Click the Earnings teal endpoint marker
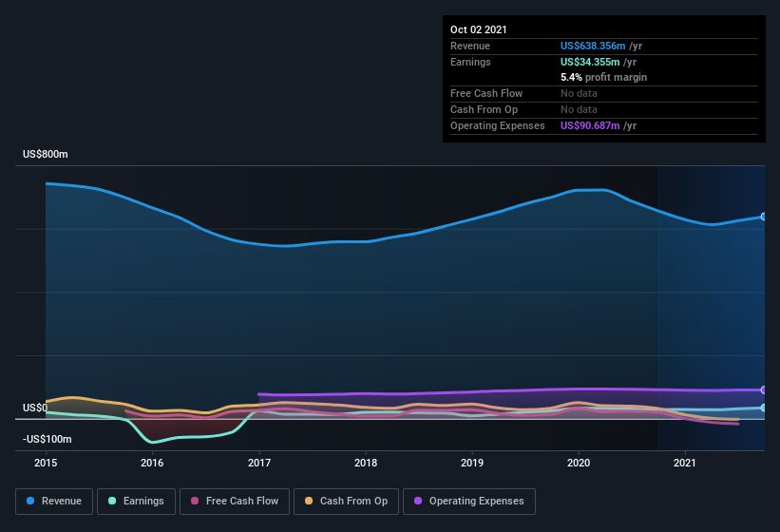Image resolution: width=780 pixels, height=532 pixels. coord(764,408)
